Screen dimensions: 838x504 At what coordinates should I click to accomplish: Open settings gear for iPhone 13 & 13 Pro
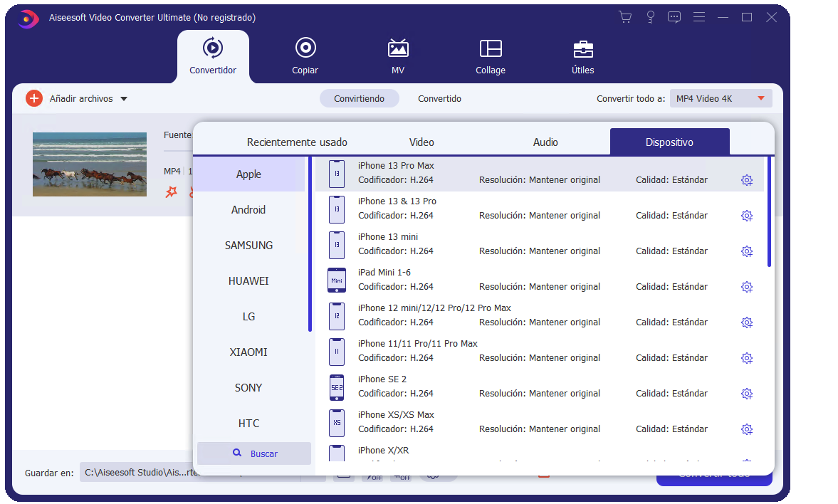(x=747, y=216)
